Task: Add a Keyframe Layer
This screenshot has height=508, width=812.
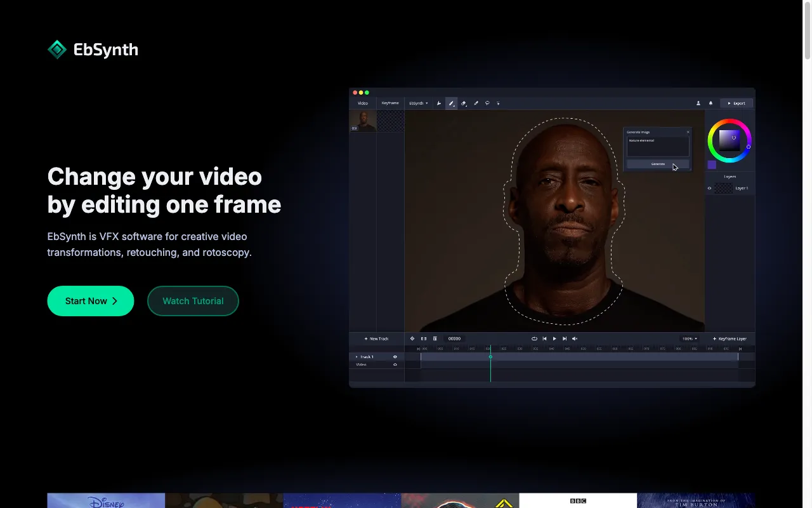Action: [x=730, y=338]
